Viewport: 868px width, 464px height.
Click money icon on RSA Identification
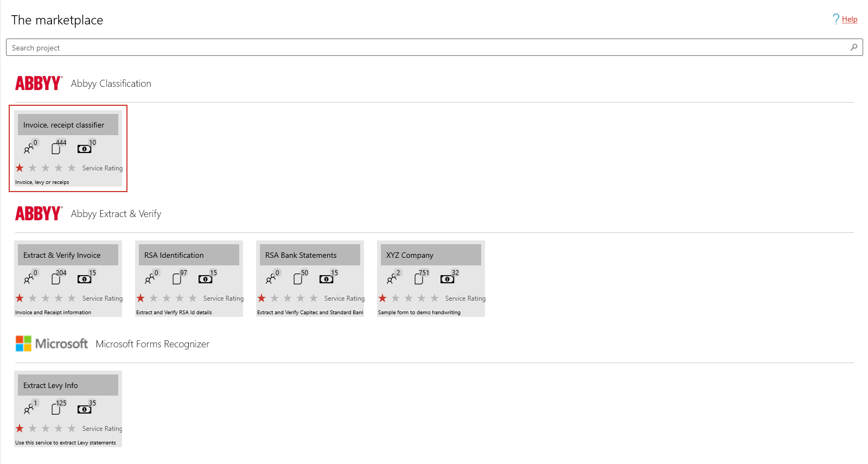pyautogui.click(x=205, y=279)
